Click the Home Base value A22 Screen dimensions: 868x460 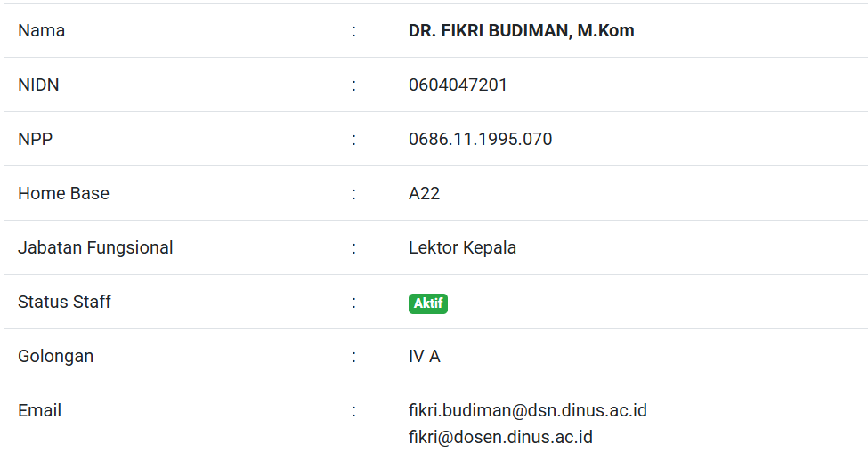[x=424, y=193]
